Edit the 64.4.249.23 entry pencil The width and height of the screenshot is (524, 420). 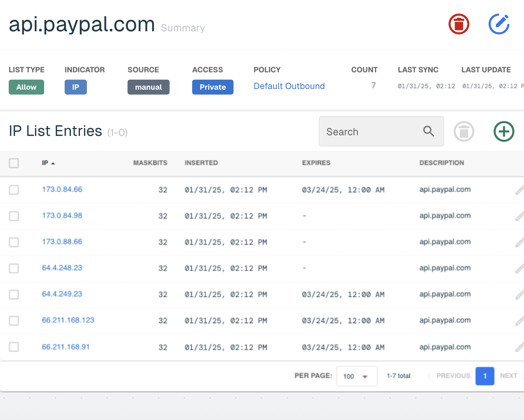519,294
